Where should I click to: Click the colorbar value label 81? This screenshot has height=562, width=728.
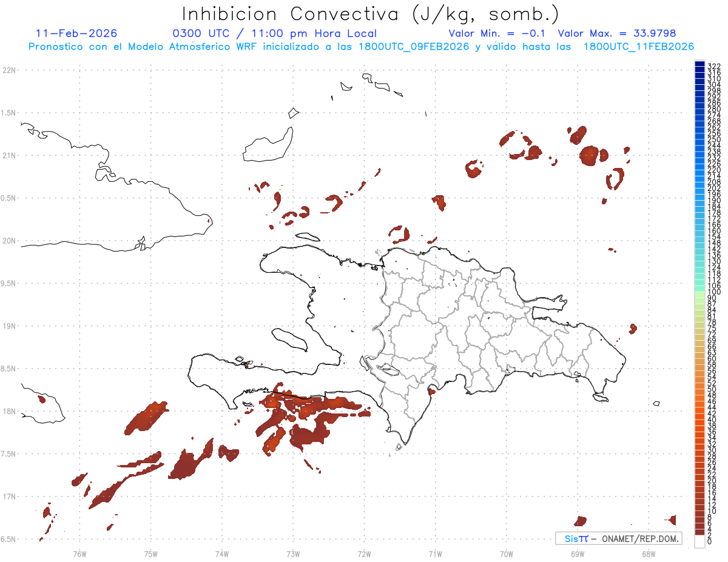click(712, 316)
